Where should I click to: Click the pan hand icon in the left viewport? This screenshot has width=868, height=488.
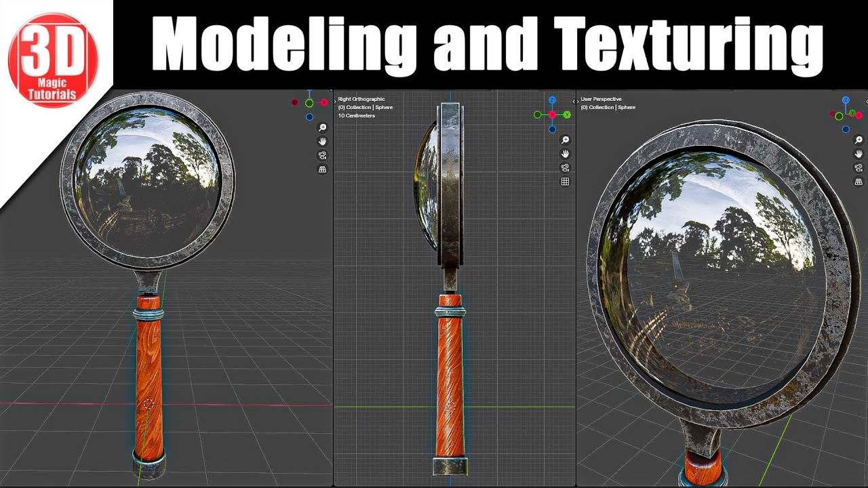pyautogui.click(x=323, y=142)
